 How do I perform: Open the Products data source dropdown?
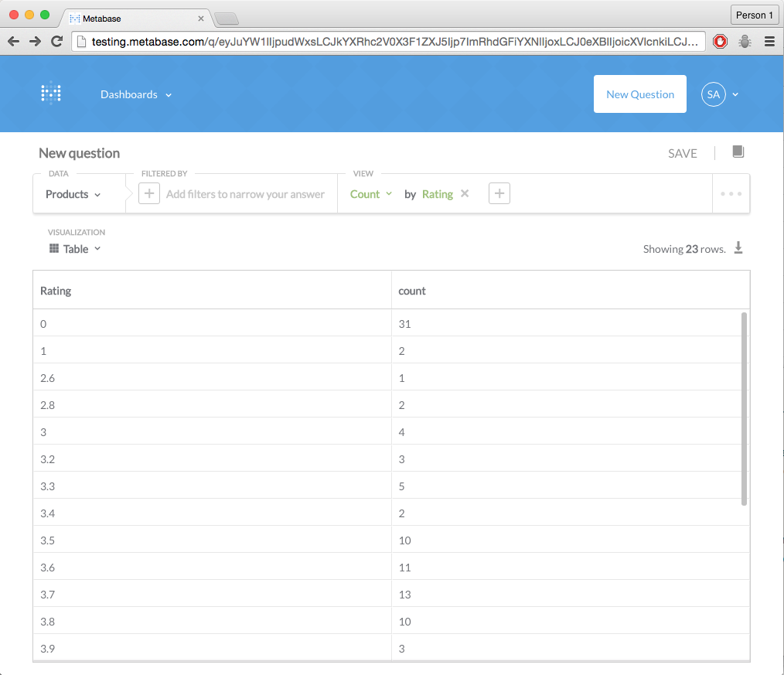tap(73, 194)
